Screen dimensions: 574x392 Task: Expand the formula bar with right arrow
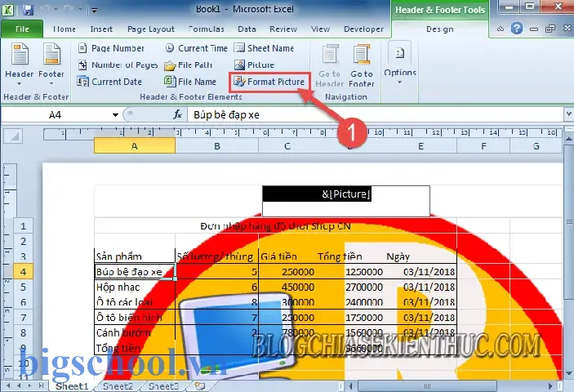pyautogui.click(x=568, y=114)
